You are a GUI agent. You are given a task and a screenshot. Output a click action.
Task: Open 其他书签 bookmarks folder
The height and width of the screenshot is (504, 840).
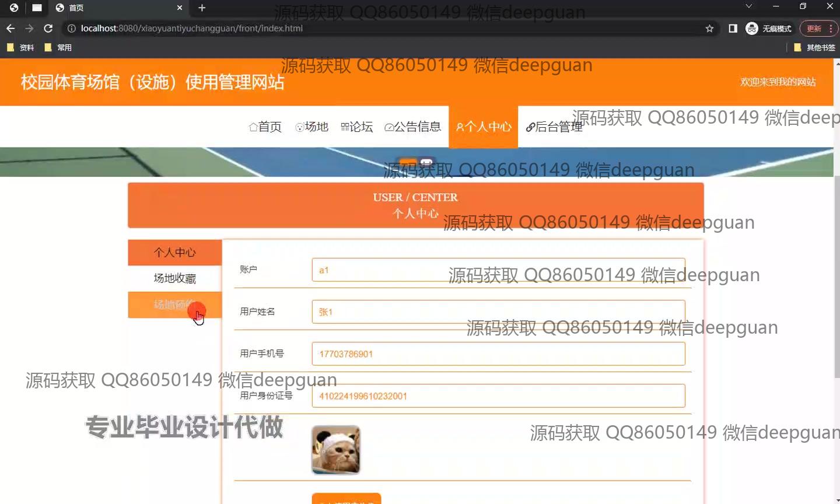(x=815, y=48)
